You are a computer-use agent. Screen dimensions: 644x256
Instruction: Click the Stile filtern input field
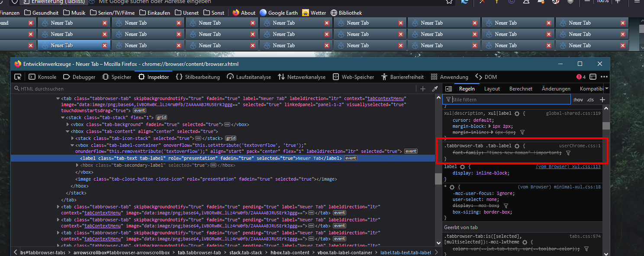[x=511, y=100]
